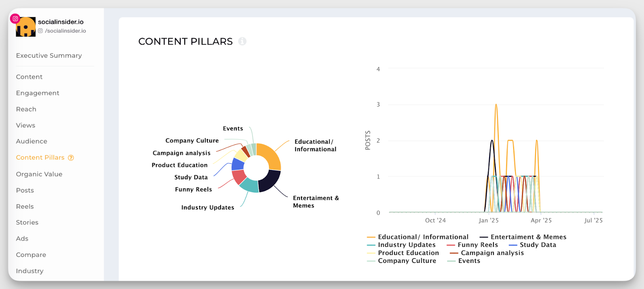Click the orange Educational donut chart slice

tap(270, 155)
